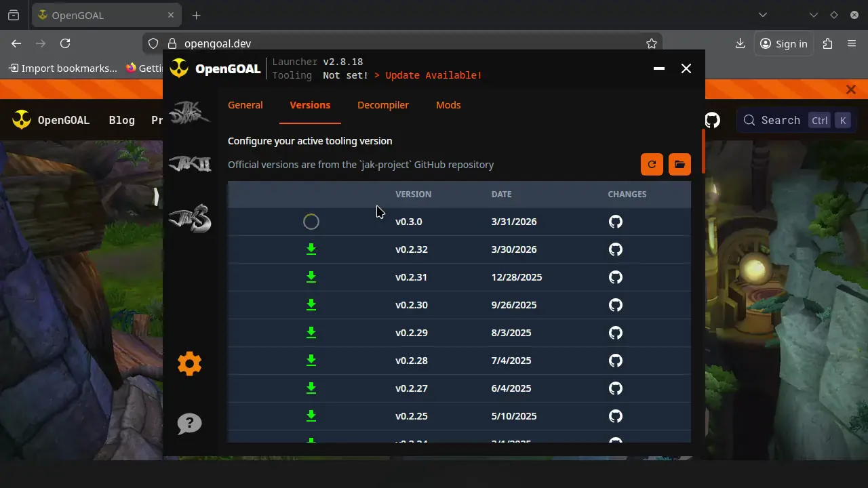Switch to the General tab
Image resolution: width=868 pixels, height=488 pixels.
point(245,105)
